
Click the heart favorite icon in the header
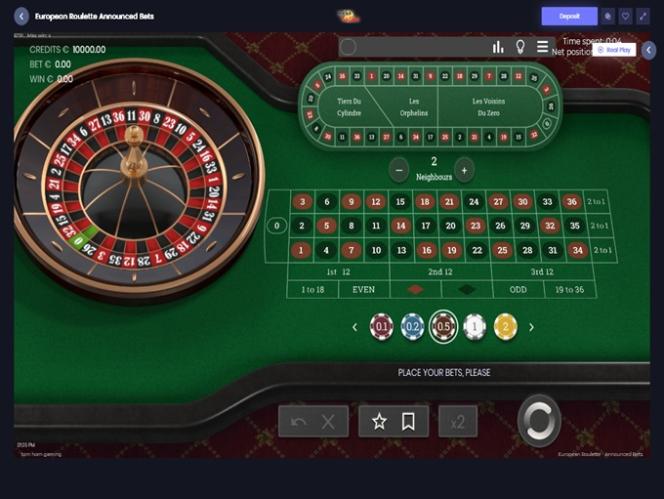coord(625,17)
